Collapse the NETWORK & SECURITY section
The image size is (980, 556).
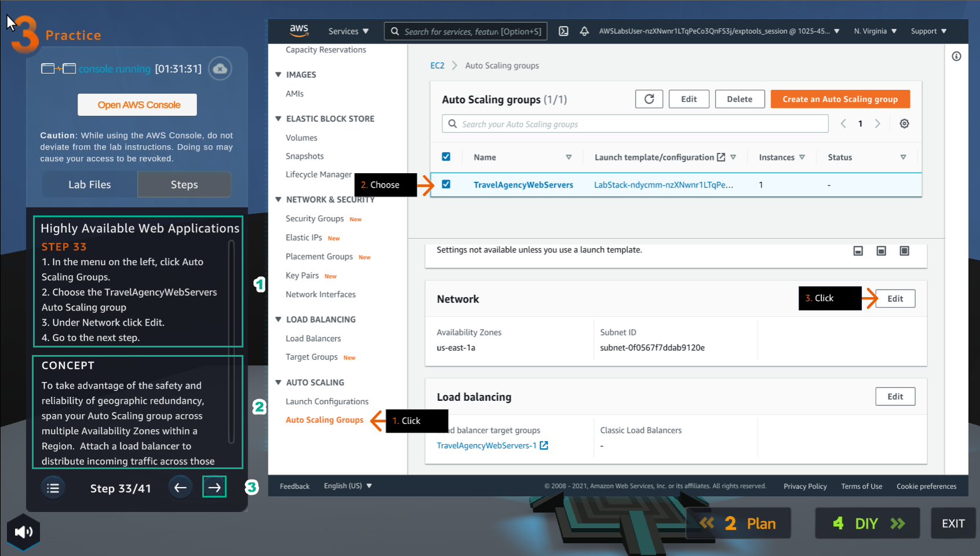coord(278,199)
